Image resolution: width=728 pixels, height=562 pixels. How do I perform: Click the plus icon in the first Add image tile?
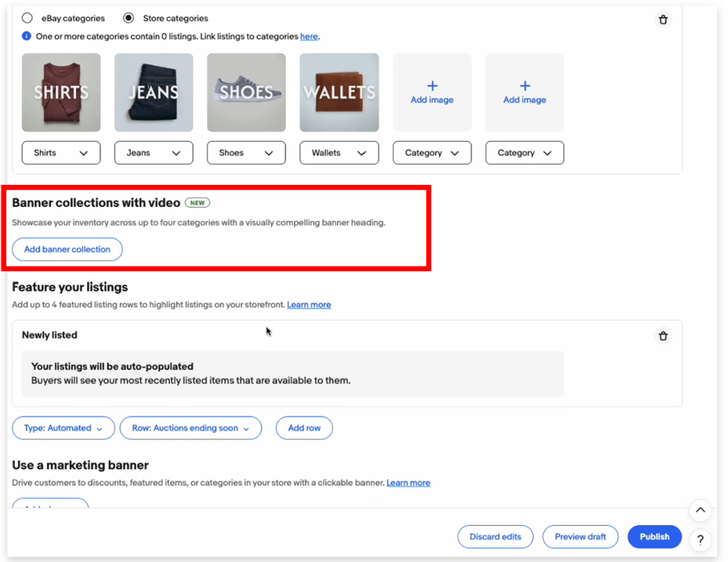tap(432, 86)
